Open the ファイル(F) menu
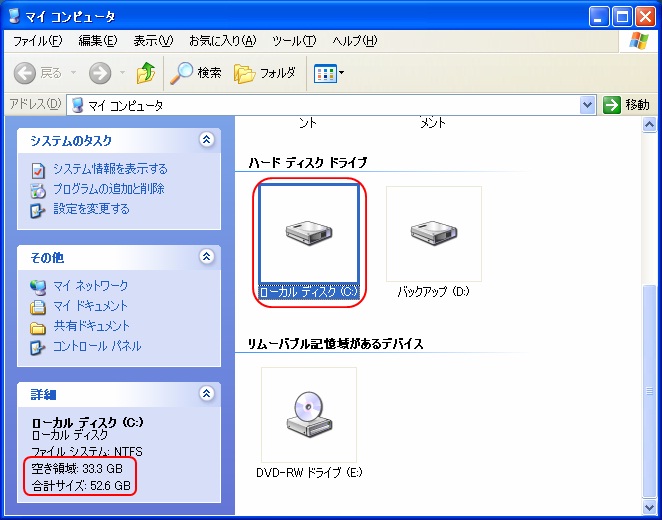 point(37,41)
